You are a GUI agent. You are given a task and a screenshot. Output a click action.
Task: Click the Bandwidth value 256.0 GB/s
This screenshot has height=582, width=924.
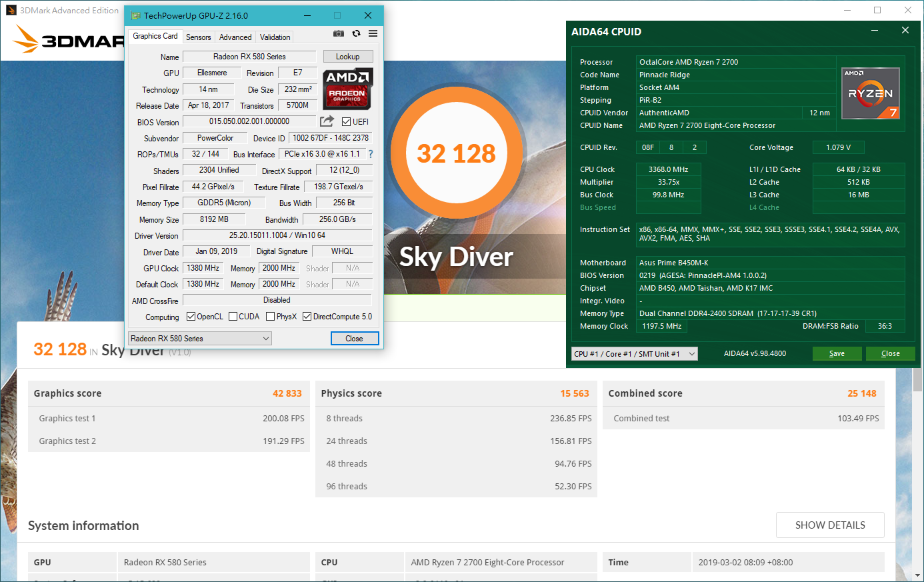click(x=337, y=219)
